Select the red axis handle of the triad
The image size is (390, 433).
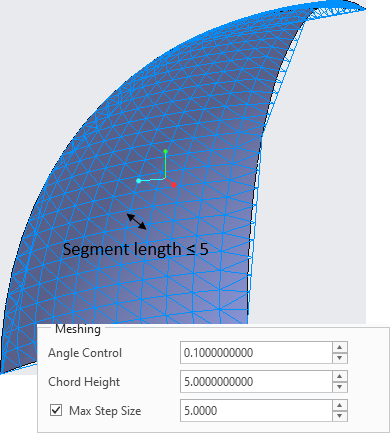(174, 185)
